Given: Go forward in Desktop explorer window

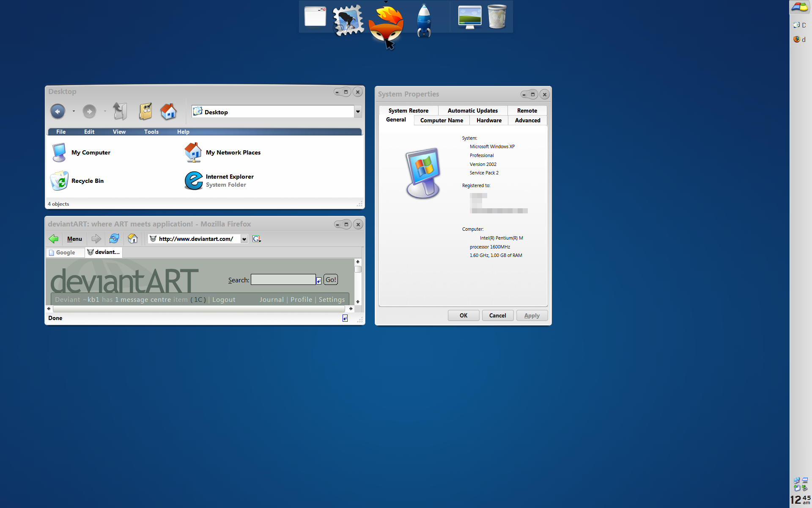Looking at the screenshot, I should click(x=89, y=111).
